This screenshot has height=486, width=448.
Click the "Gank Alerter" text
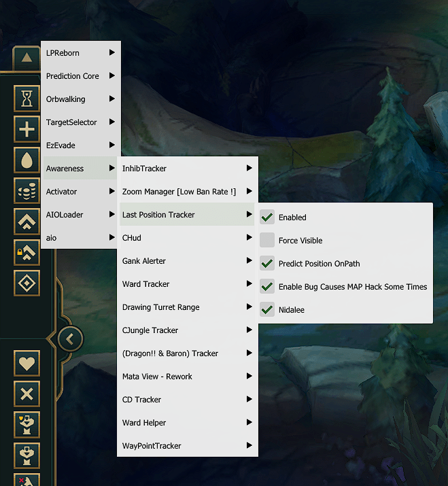tap(144, 261)
